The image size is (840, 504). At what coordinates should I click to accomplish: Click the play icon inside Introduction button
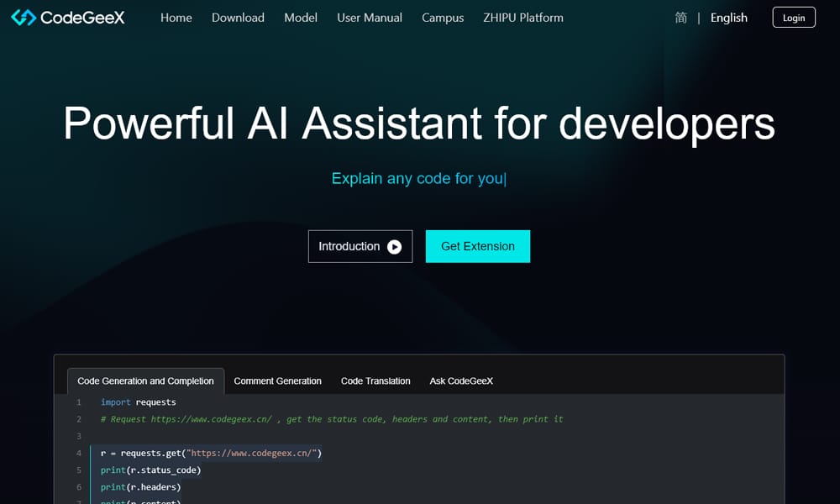click(x=393, y=246)
